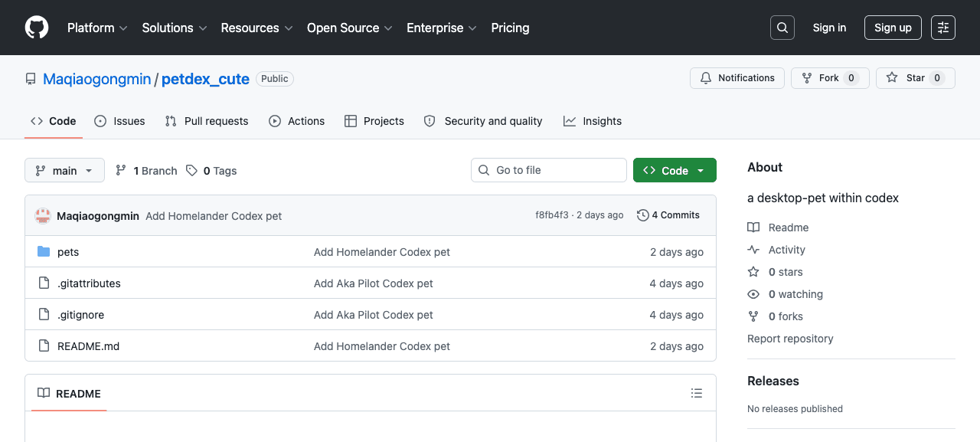The height and width of the screenshot is (442, 980).
Task: Open the petdex_cute repository name link
Action: [205, 79]
